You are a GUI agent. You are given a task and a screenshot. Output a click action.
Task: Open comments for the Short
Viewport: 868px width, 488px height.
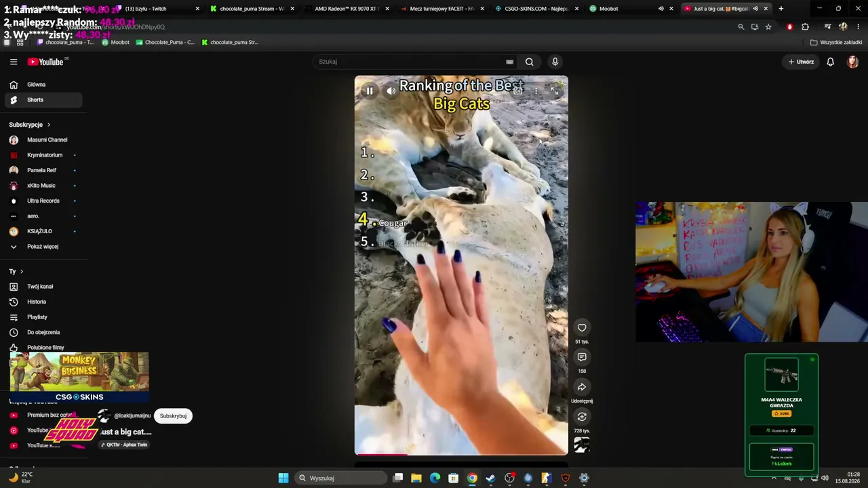click(582, 357)
